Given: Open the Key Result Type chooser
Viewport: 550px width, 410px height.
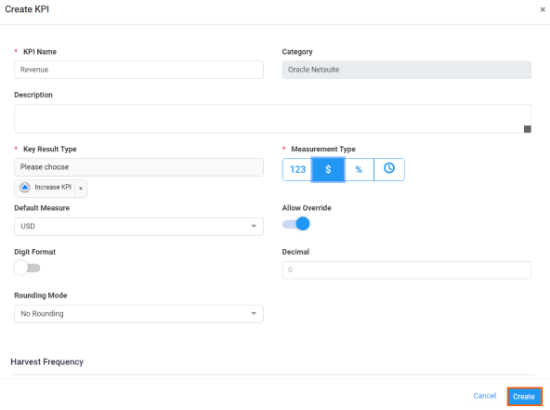Looking at the screenshot, I should tap(139, 167).
